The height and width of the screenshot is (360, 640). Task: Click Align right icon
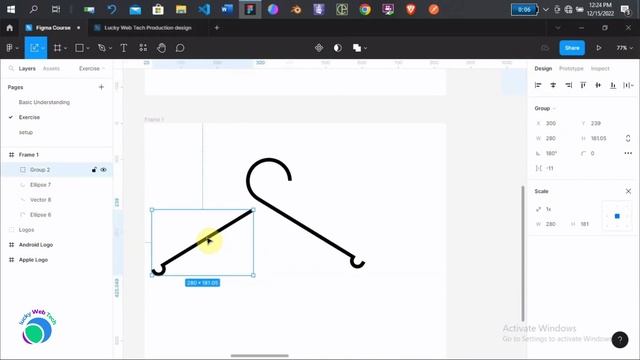(568, 85)
